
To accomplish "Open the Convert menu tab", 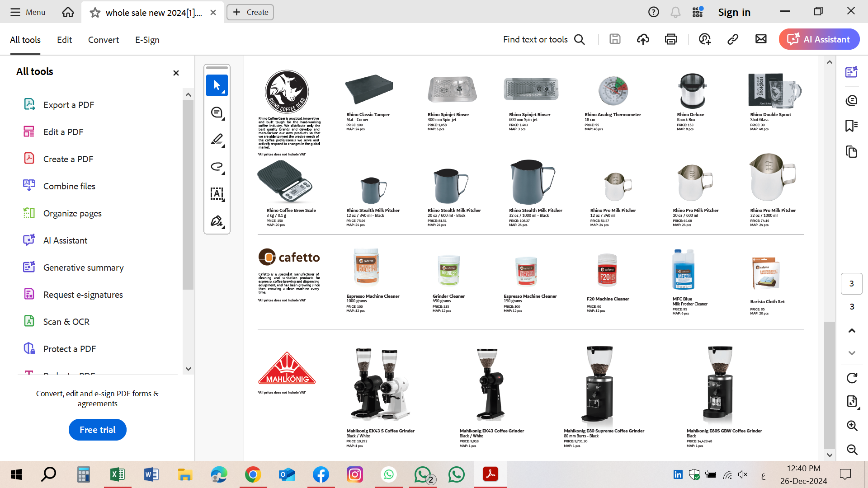I will coord(104,40).
